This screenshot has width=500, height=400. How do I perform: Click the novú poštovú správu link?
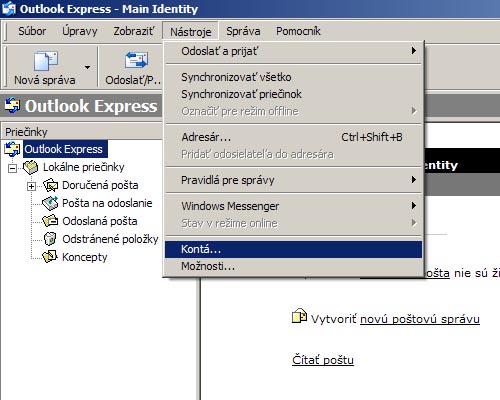(420, 319)
